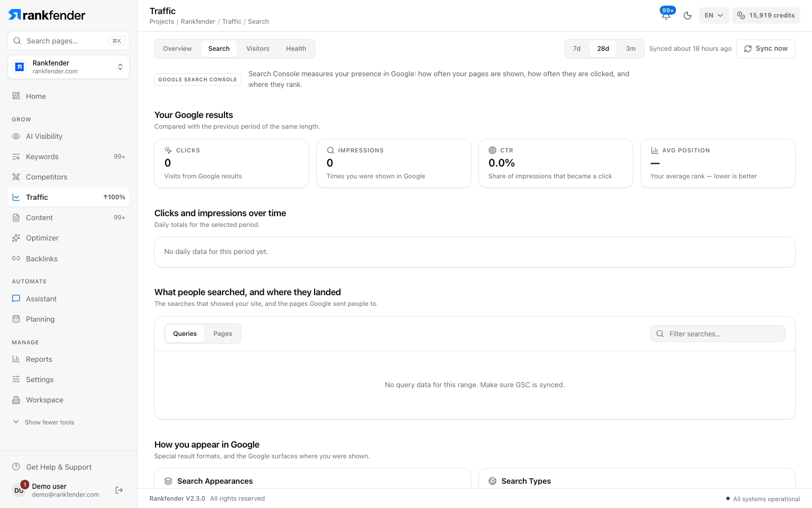Switch to the Visitors tab
Image resolution: width=812 pixels, height=508 pixels.
click(258, 49)
